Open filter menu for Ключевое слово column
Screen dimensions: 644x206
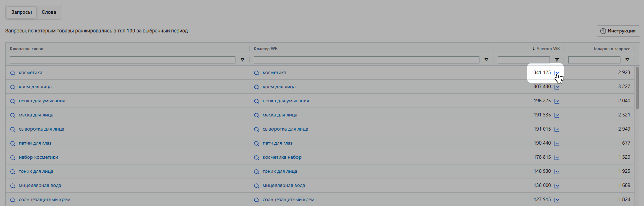pos(243,60)
